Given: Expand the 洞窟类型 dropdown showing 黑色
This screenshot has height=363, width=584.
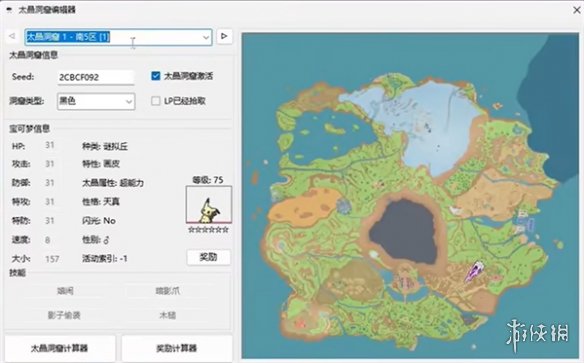Looking at the screenshot, I should coord(96,101).
